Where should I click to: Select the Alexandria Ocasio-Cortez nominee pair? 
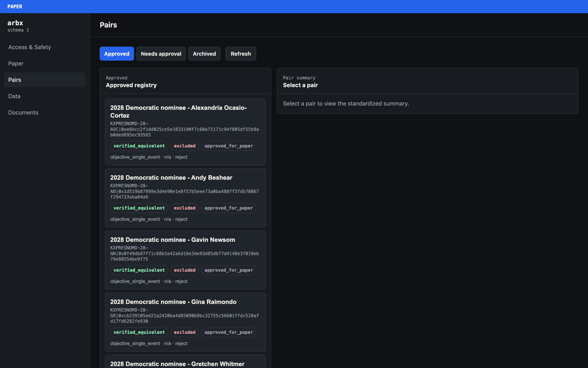(185, 132)
